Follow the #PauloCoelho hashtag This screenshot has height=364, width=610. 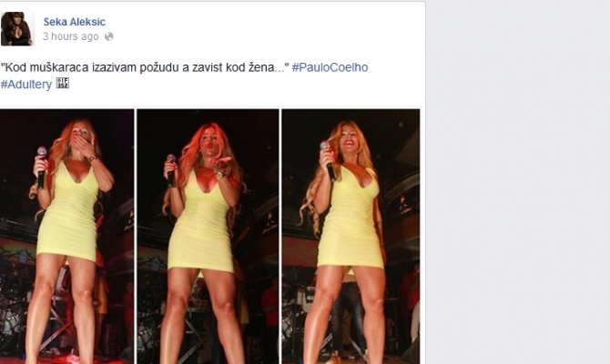pos(330,67)
